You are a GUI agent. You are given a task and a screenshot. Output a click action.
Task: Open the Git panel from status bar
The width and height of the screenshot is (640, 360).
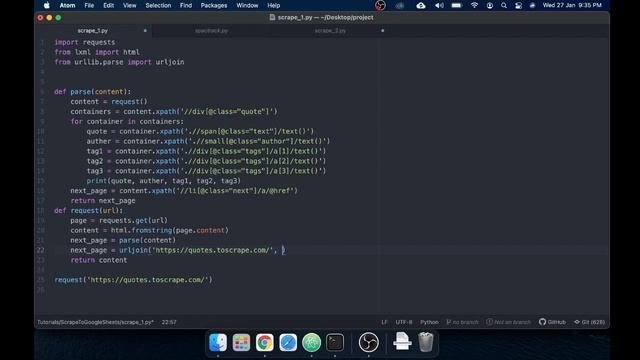[589, 322]
